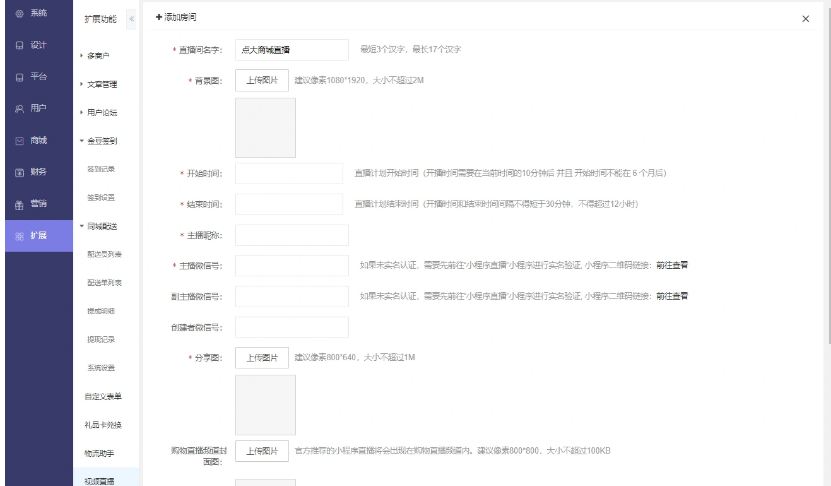831x486 pixels.
Task: Open the 签到记录 menu item
Action: click(x=99, y=169)
